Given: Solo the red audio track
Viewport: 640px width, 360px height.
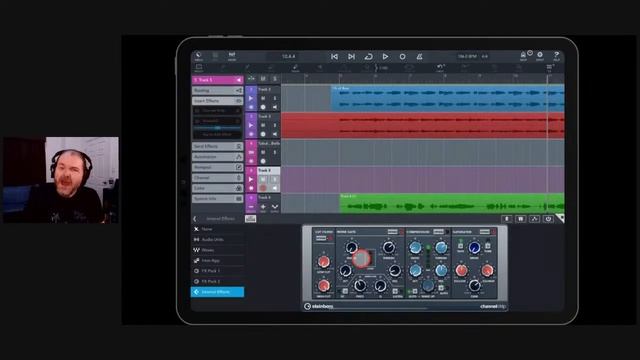Looking at the screenshot, I should tap(275, 125).
